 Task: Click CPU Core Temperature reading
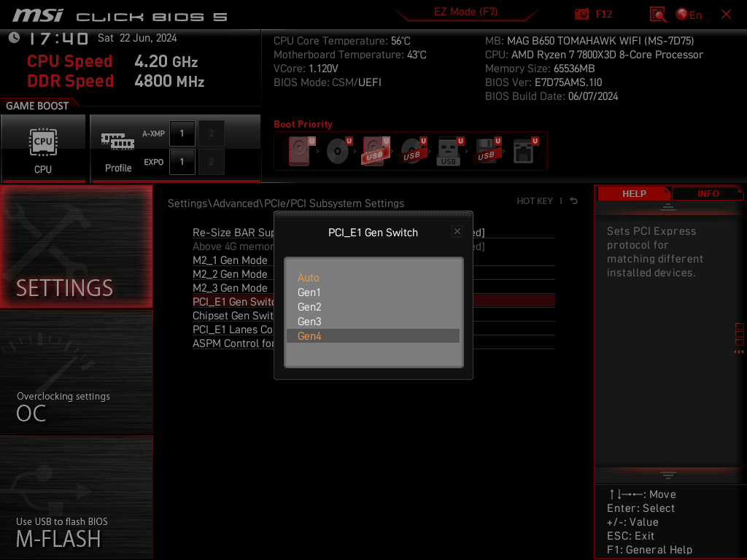(342, 41)
